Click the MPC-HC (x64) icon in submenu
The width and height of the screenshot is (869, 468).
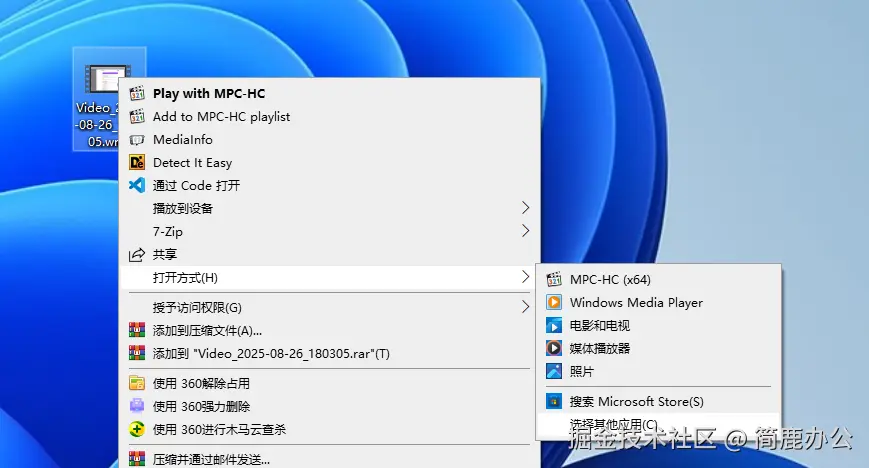[x=554, y=279]
